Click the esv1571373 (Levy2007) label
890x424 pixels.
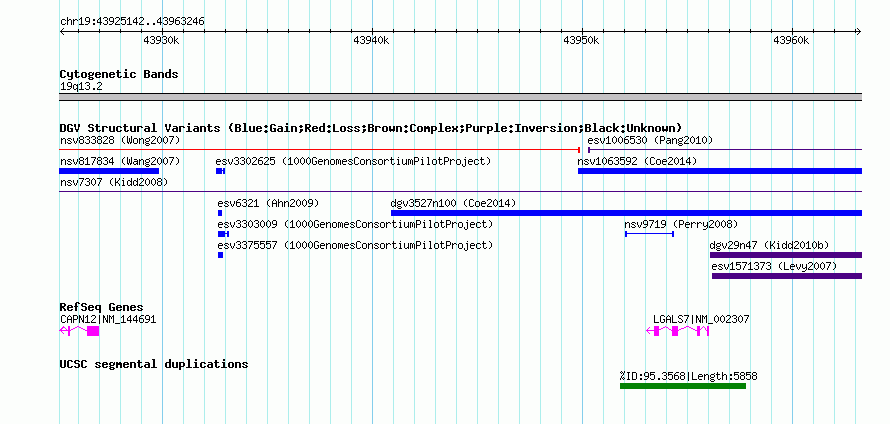[x=774, y=266]
